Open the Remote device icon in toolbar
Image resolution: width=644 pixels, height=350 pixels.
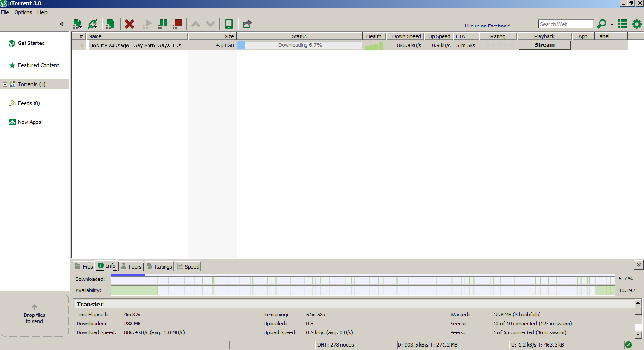229,24
